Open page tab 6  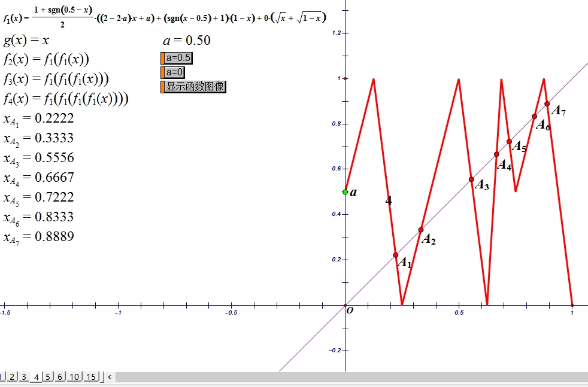tap(60, 376)
